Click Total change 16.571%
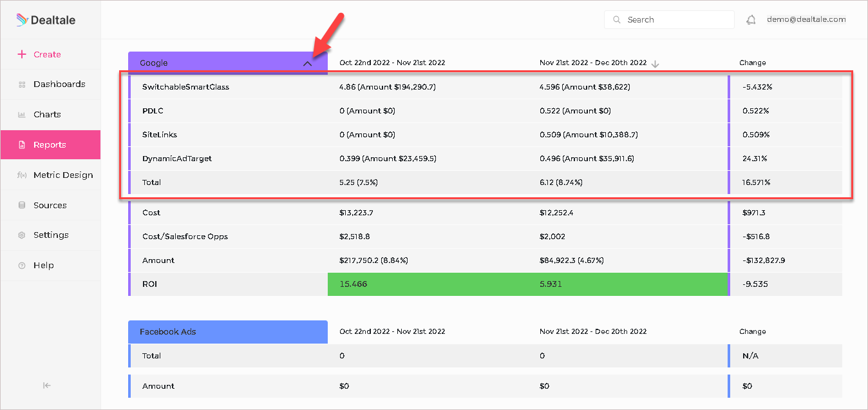Viewport: 868px width, 410px height. point(756,182)
